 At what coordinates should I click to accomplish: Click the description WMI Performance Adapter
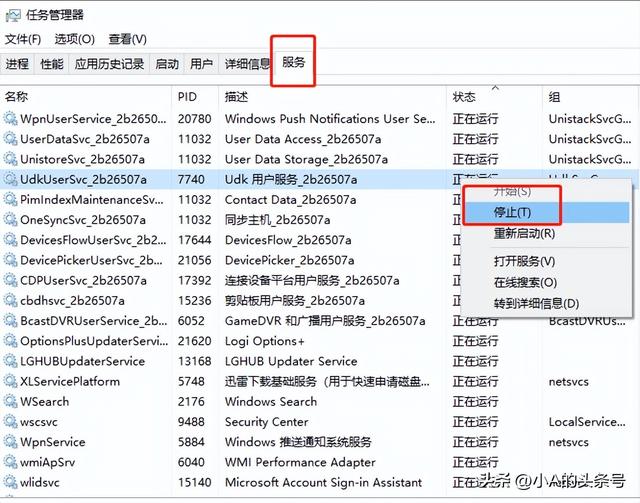tap(300, 462)
